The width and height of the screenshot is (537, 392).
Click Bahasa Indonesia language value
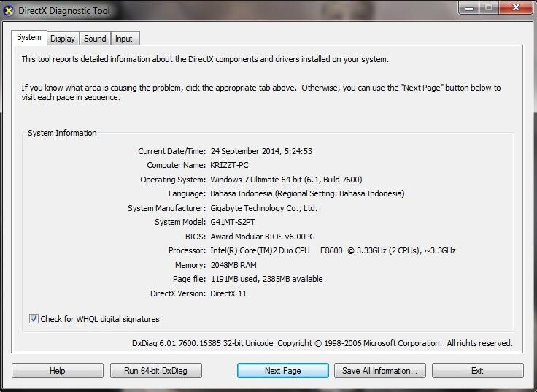(x=307, y=193)
